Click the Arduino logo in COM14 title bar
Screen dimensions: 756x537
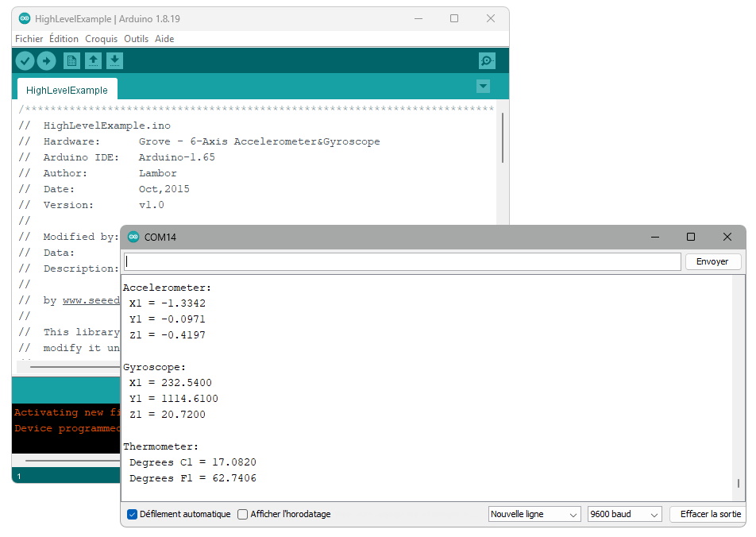[133, 237]
